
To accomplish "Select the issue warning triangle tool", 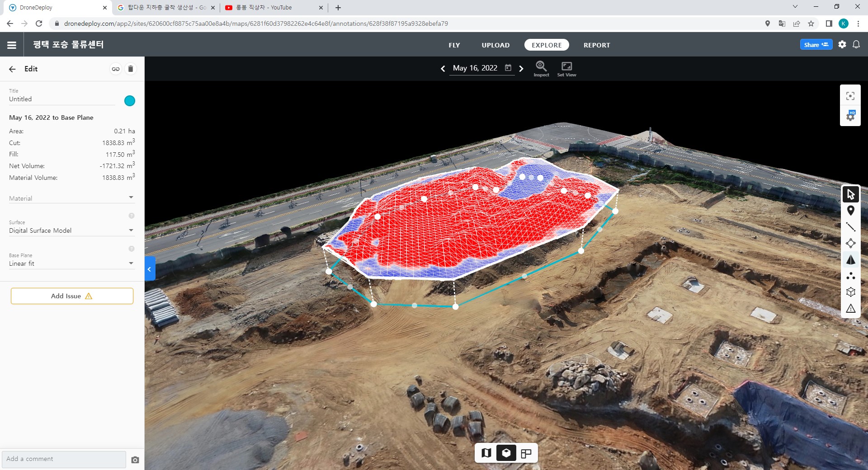I will pyautogui.click(x=850, y=309).
